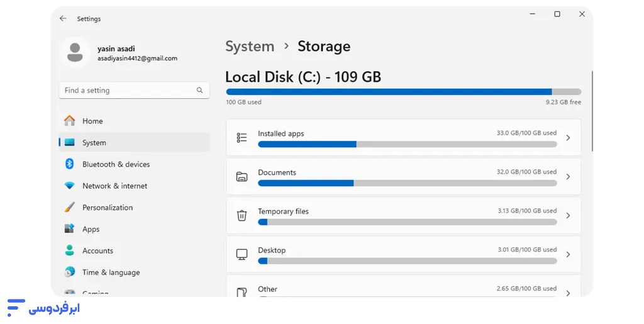The width and height of the screenshot is (644, 324).
Task: Click the Temporary files trash icon
Action: (x=241, y=216)
